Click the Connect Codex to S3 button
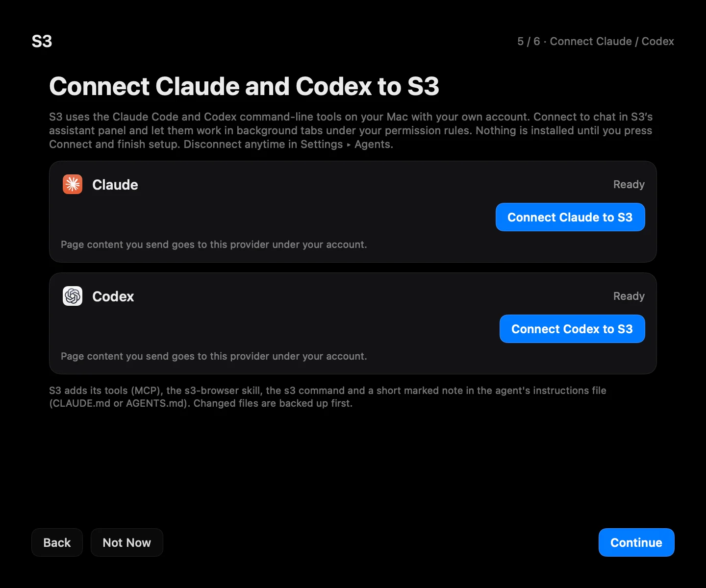 click(572, 329)
